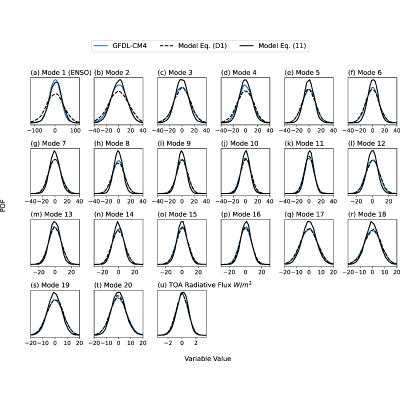Select the (p) Mode 16 subplot title
Viewport: 400px width, 400px height.
pyautogui.click(x=241, y=214)
